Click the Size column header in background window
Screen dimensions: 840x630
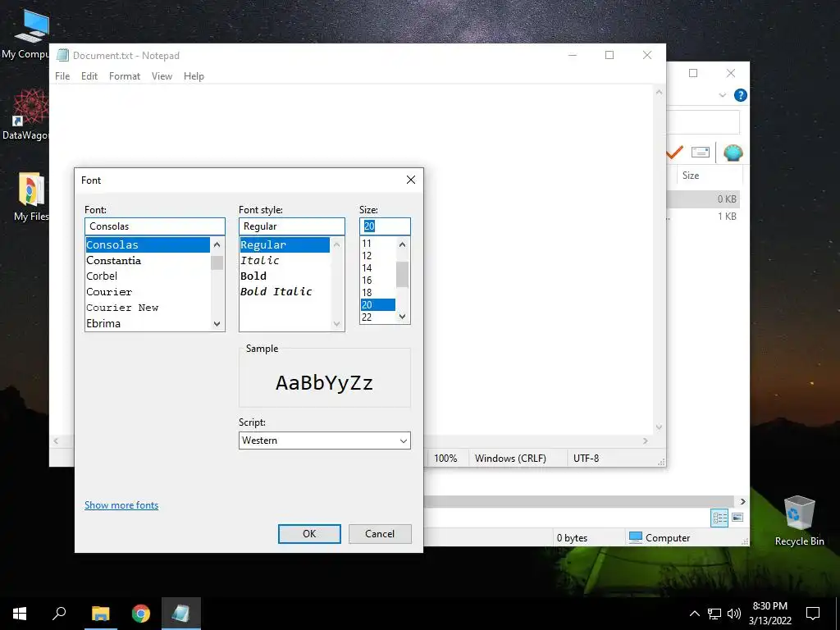[x=710, y=176]
